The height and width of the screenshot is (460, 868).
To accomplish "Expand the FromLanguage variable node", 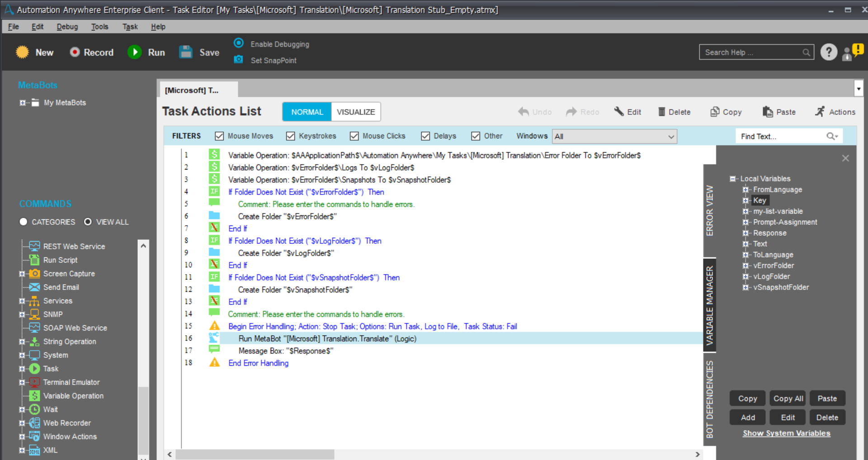I will 745,190.
